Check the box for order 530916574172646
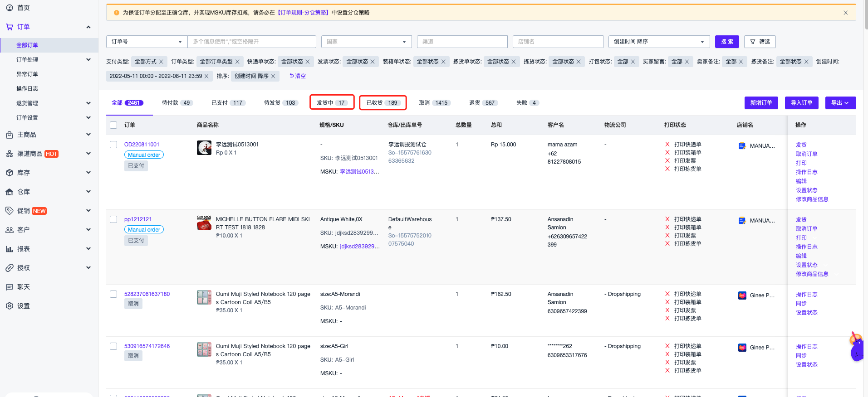 (113, 346)
